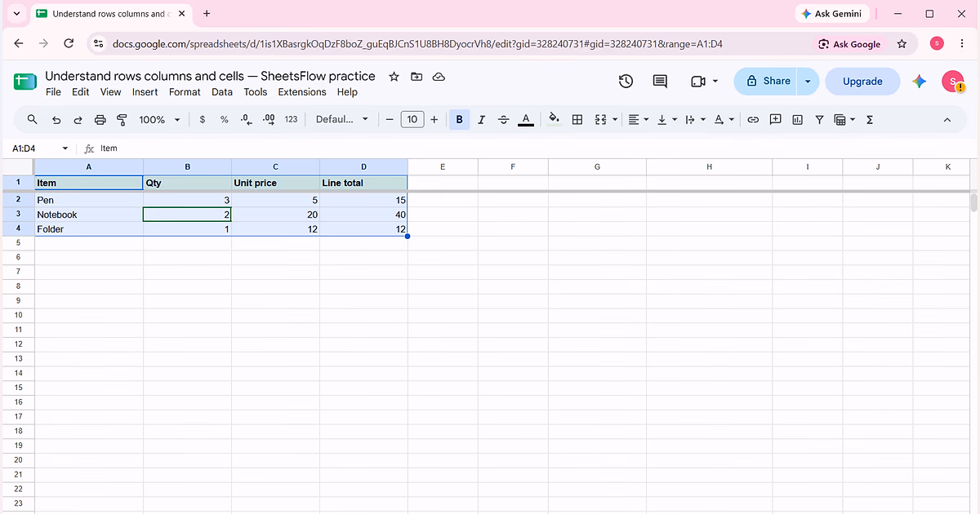Open the comments history panel
This screenshot has height=514, width=980.
[x=660, y=81]
